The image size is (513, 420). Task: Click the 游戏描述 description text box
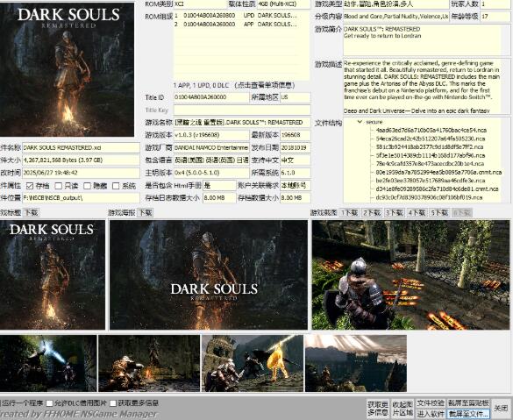tap(427, 87)
